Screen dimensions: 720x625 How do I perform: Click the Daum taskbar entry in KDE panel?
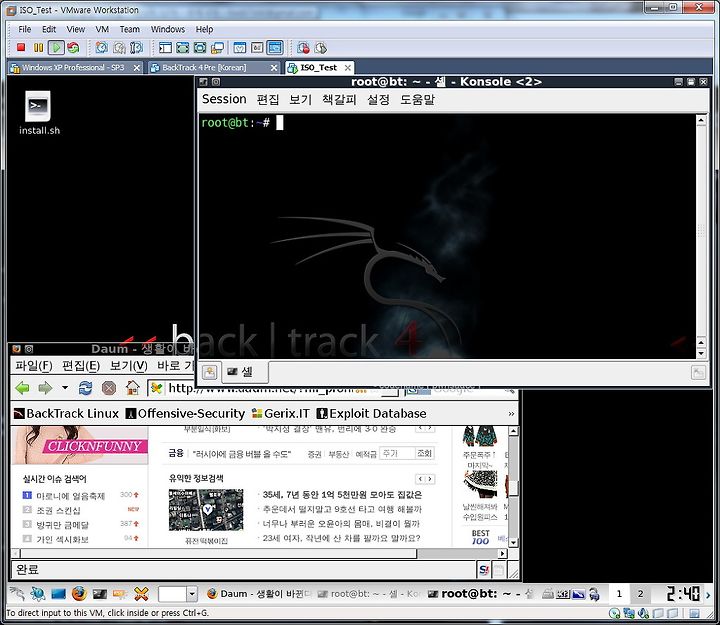click(x=258, y=594)
